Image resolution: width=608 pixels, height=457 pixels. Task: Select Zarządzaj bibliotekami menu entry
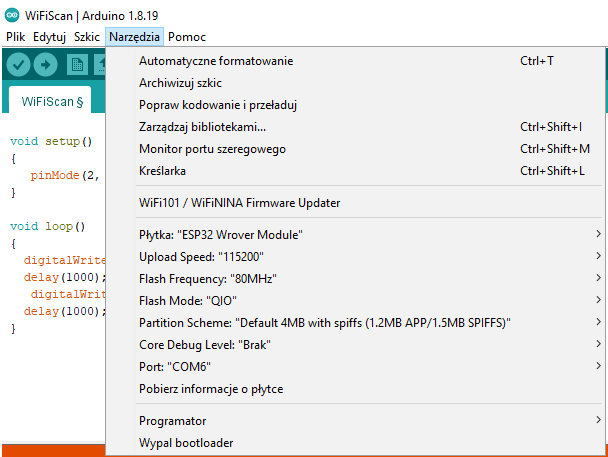[x=370, y=127]
